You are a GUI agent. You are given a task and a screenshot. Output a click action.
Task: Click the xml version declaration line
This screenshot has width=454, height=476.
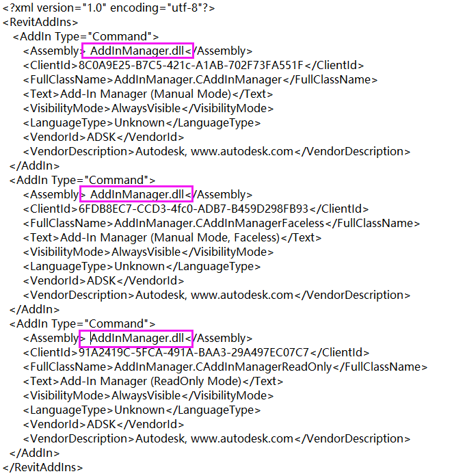tap(109, 8)
